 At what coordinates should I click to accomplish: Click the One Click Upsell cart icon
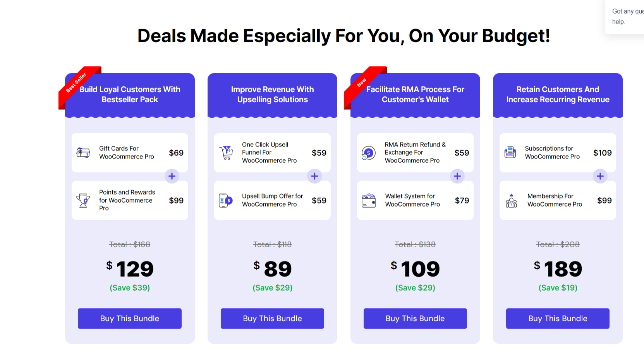pos(226,153)
